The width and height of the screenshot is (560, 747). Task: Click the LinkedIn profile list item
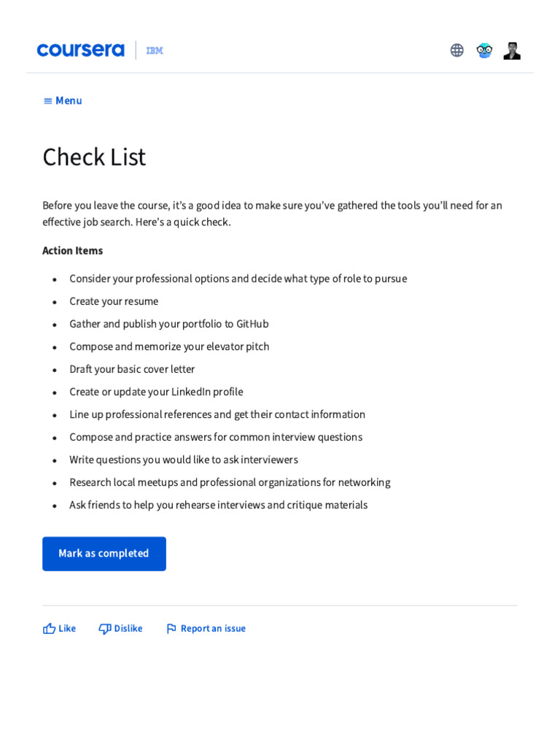point(156,392)
